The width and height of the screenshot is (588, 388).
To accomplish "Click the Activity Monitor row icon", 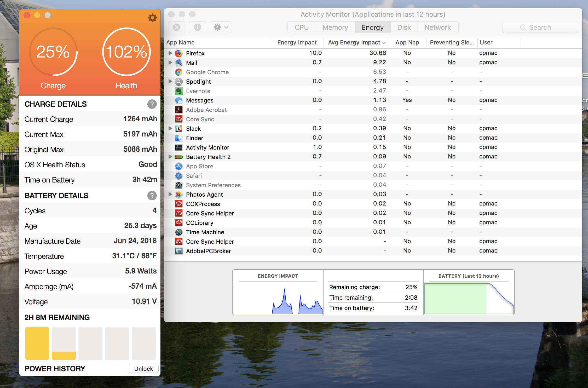I will click(179, 147).
